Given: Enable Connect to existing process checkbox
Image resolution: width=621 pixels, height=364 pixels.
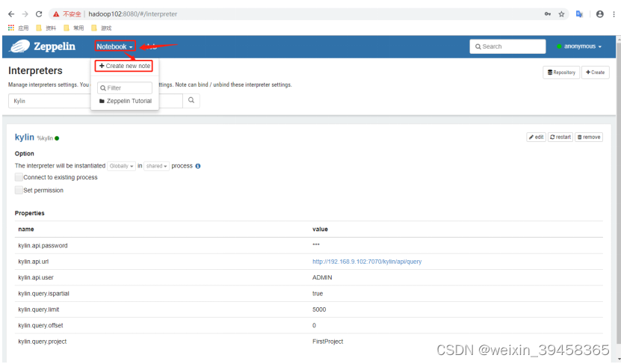Looking at the screenshot, I should click(19, 177).
